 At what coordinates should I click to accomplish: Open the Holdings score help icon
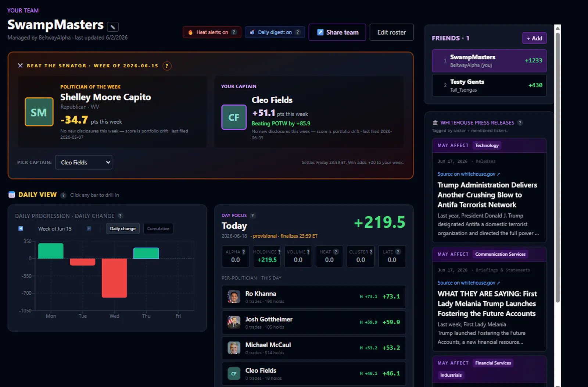[279, 252]
